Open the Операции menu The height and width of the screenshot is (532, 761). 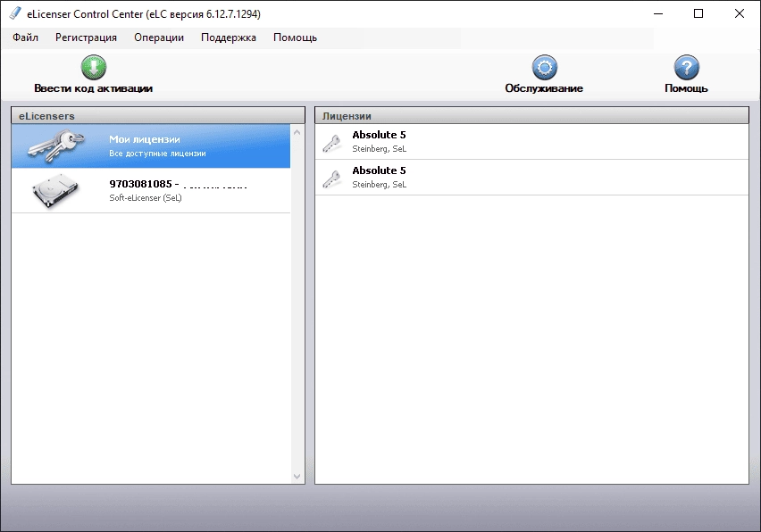159,37
